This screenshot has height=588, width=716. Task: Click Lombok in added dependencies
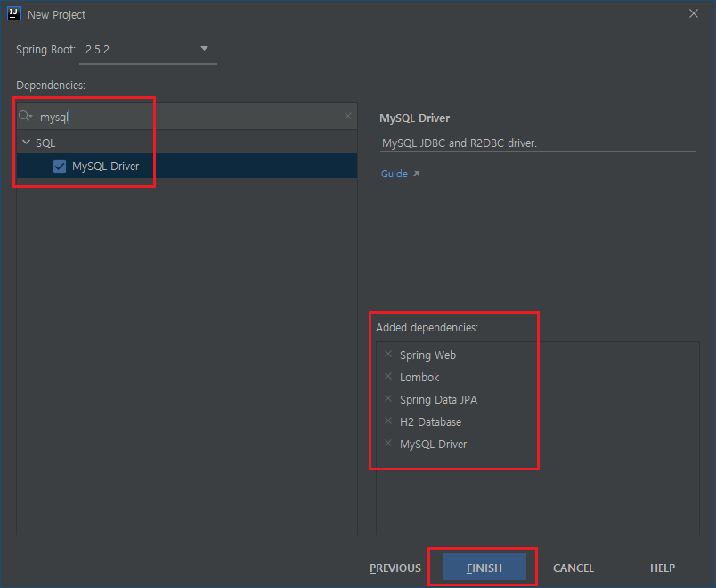coord(419,378)
